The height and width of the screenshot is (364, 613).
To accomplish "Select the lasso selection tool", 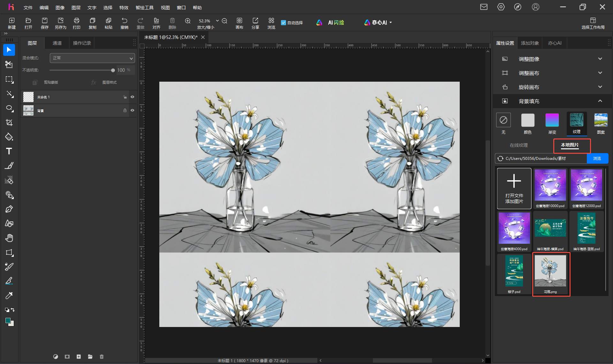I will click(x=9, y=108).
